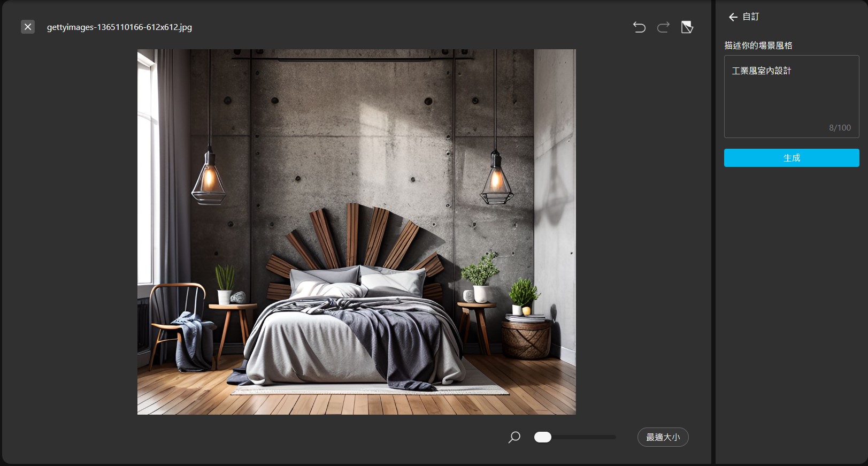Viewport: 868px width, 466px height.
Task: Click the 自訂 panel title
Action: pos(751,17)
